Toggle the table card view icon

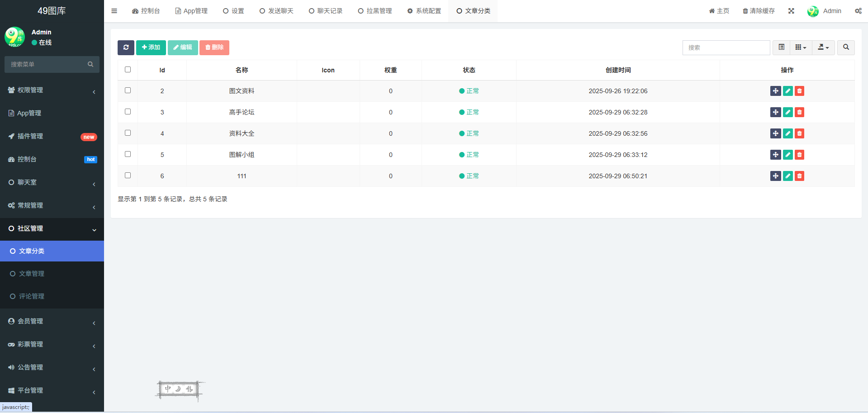781,47
